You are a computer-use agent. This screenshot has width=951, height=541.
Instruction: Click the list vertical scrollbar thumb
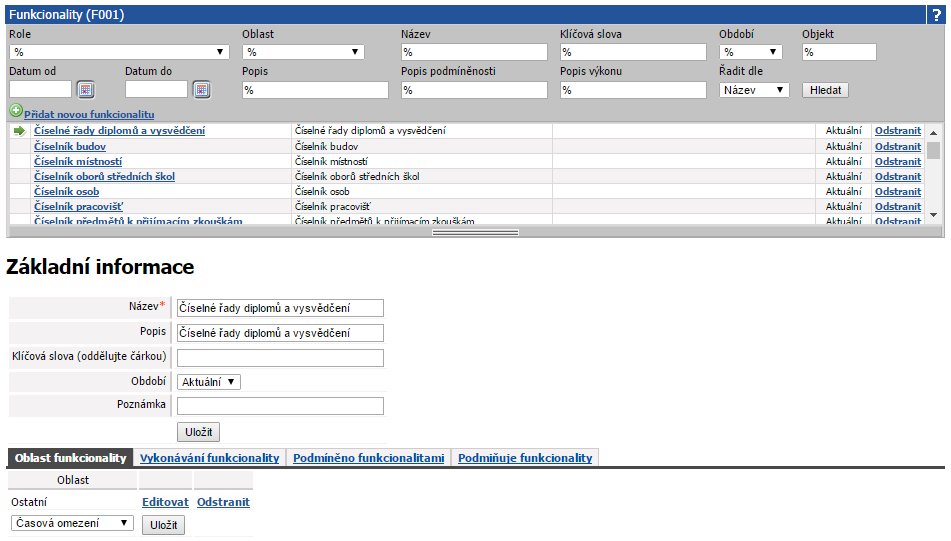(x=934, y=150)
